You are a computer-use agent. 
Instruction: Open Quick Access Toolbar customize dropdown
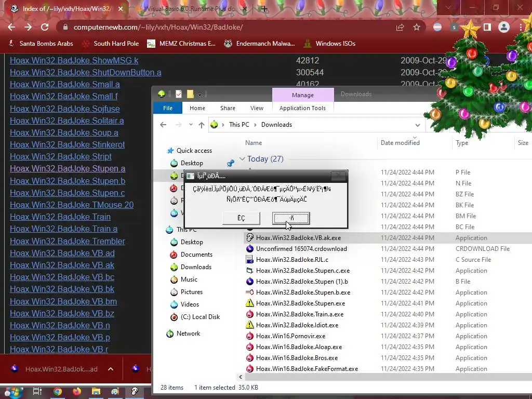pyautogui.click(x=200, y=95)
